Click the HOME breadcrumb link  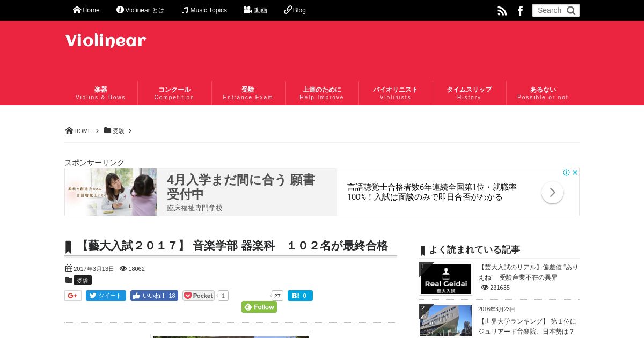pos(79,131)
